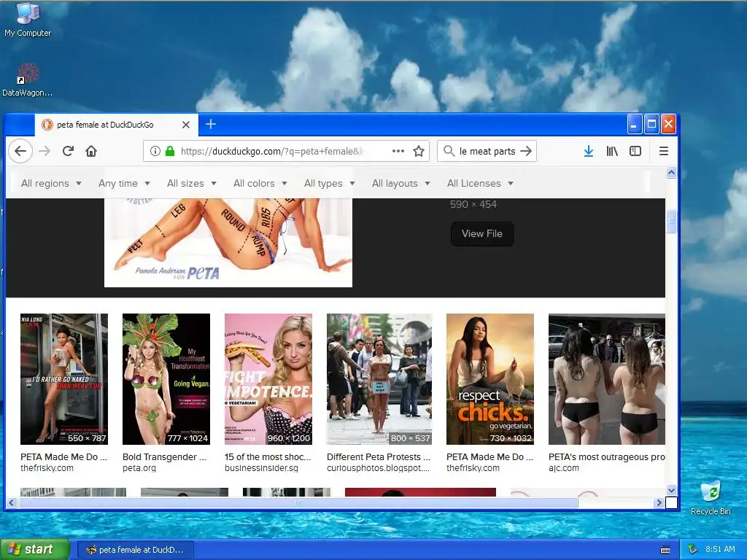Click 'Different Peta Protests ...' result title
Image resolution: width=747 pixels, height=560 pixels.
[x=379, y=457]
